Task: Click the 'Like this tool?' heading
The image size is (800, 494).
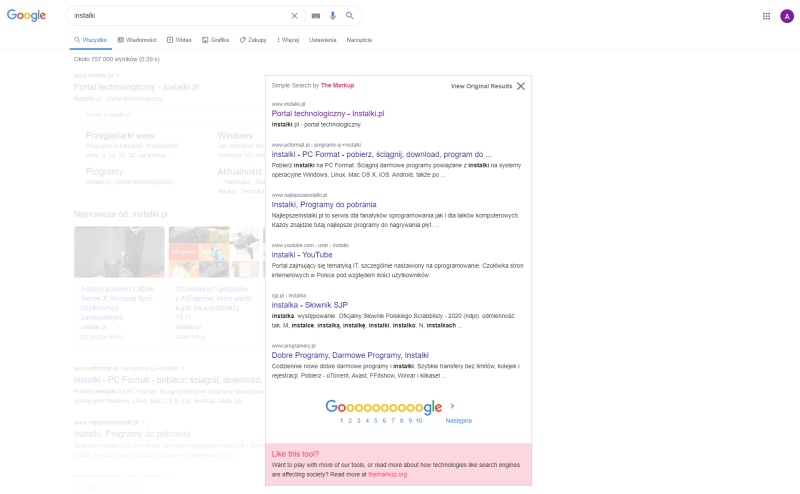Action: pyautogui.click(x=295, y=454)
